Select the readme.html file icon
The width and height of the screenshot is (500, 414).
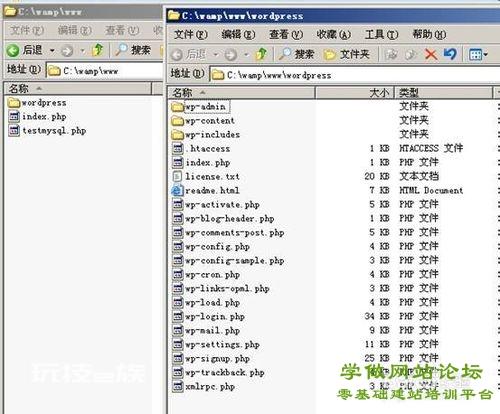click(177, 191)
